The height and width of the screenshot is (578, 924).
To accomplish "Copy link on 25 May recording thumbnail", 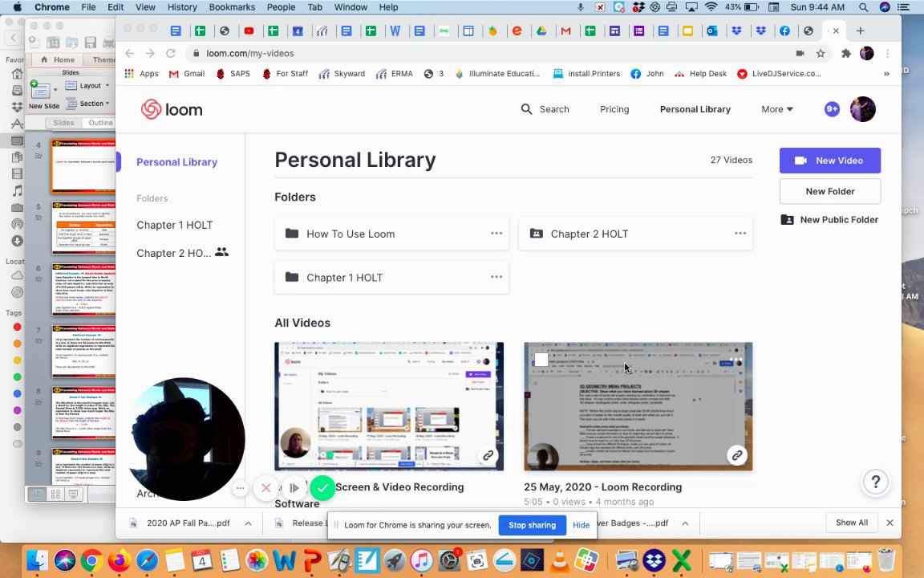I will click(736, 455).
